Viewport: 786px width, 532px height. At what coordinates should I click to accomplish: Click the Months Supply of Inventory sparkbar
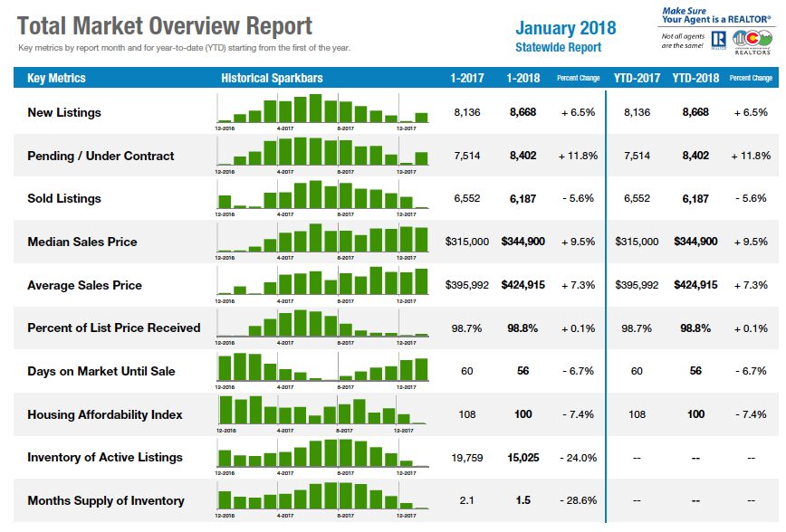point(322,500)
